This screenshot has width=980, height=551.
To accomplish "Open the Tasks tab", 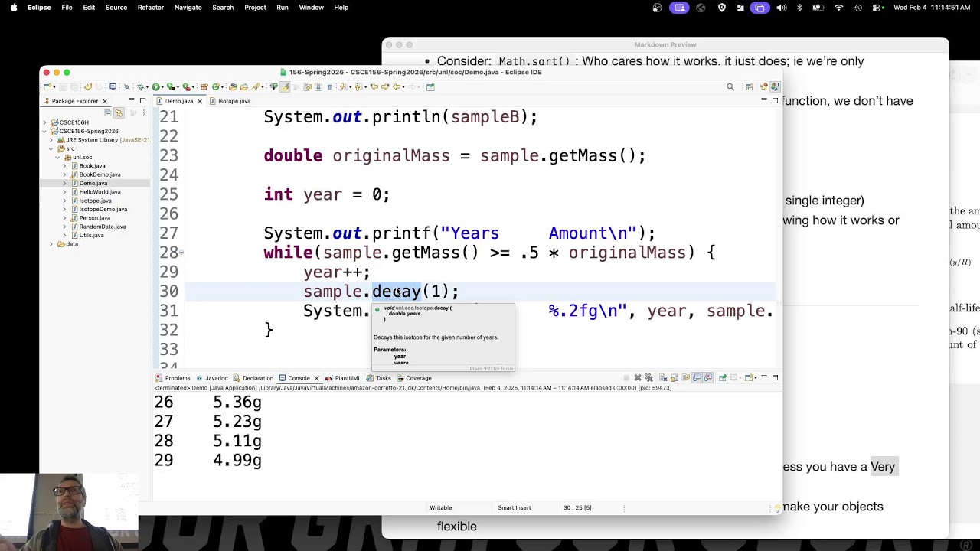I will [x=379, y=378].
